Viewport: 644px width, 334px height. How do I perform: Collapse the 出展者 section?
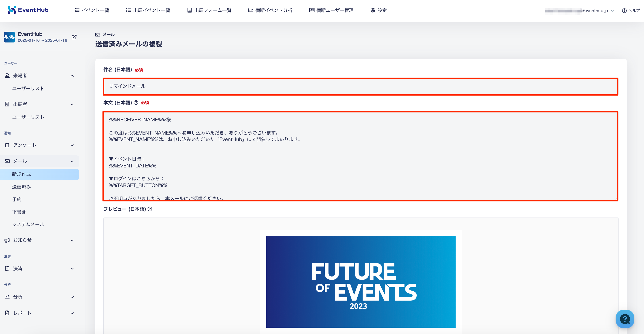pyautogui.click(x=72, y=104)
